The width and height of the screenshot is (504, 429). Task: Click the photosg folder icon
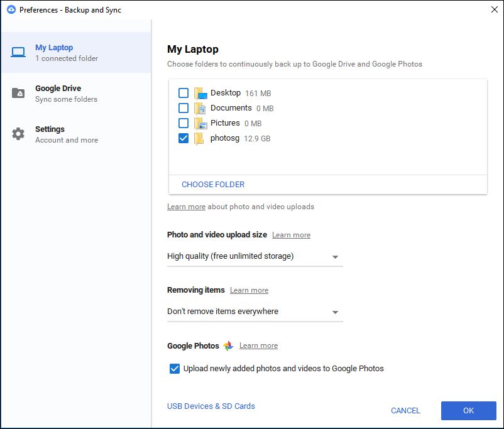click(199, 139)
